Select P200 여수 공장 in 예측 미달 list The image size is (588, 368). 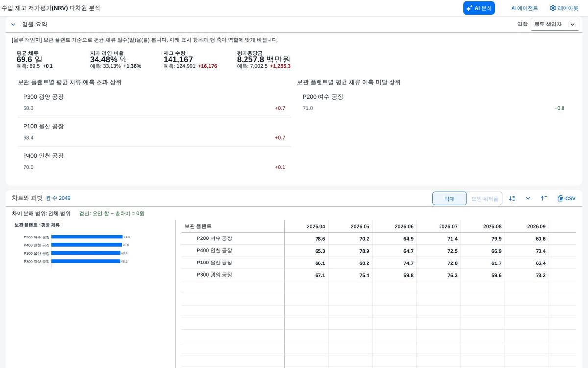[434, 103]
